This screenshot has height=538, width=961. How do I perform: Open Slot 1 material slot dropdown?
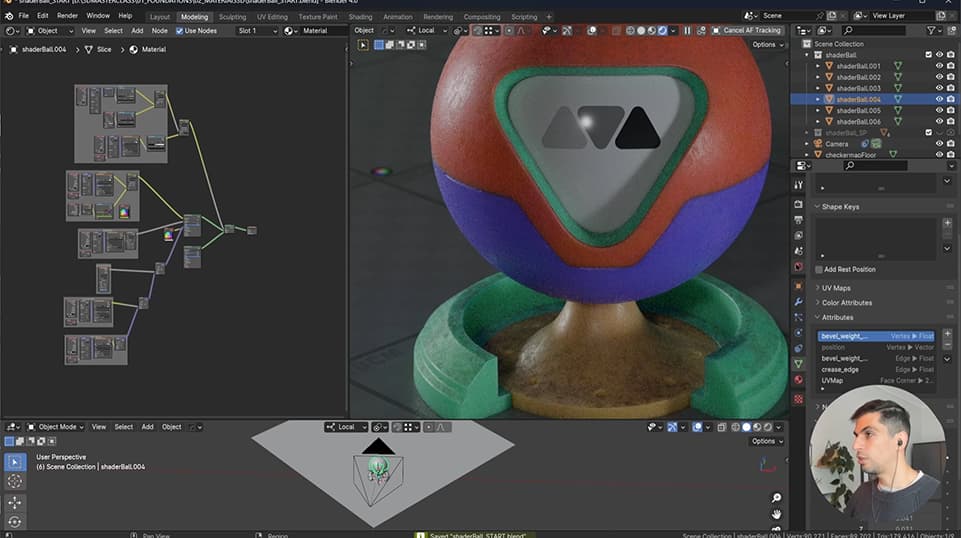pos(257,31)
